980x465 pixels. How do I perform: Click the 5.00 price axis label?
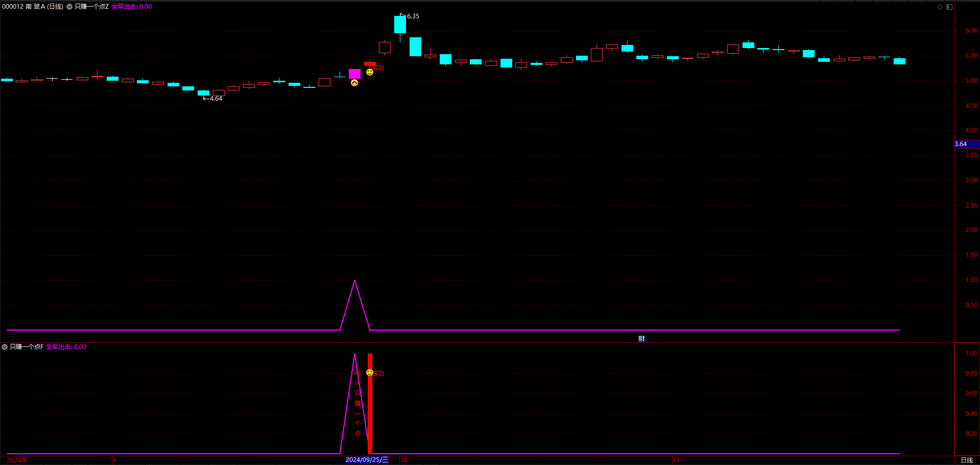pyautogui.click(x=971, y=81)
